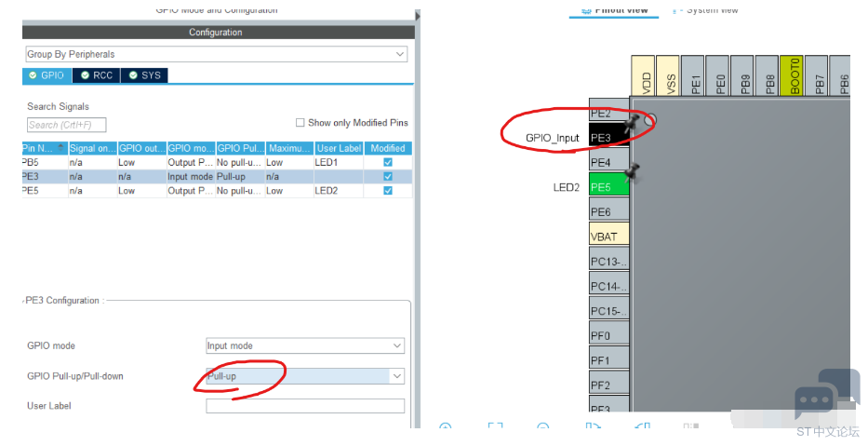This screenshot has height=446, width=868.
Task: Click the ST forum chat bubble icon
Action: pos(826,396)
